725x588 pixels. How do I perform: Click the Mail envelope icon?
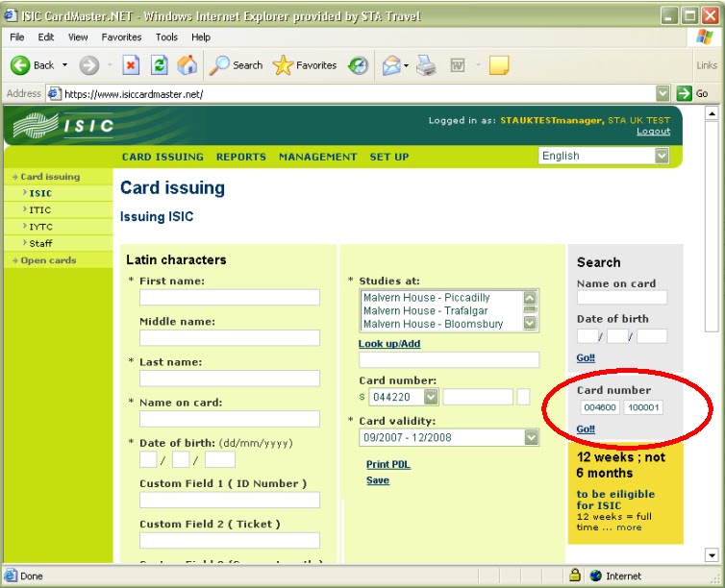click(391, 65)
